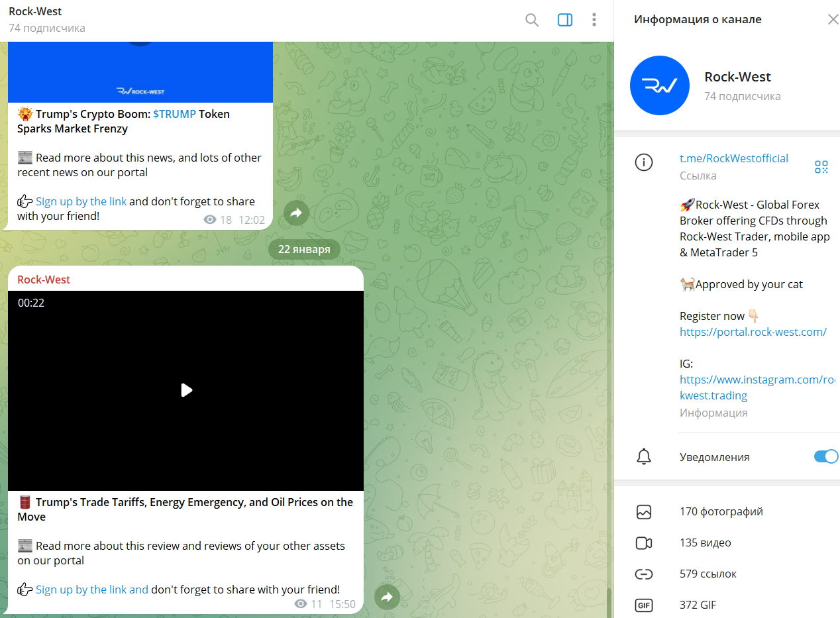The width and height of the screenshot is (840, 618).
Task: Click the Rock-West channel avatar logo
Action: click(x=660, y=85)
